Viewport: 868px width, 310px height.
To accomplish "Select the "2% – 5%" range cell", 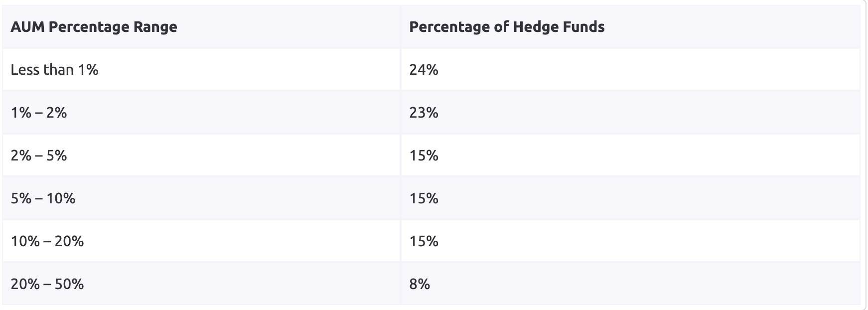I will point(39,155).
